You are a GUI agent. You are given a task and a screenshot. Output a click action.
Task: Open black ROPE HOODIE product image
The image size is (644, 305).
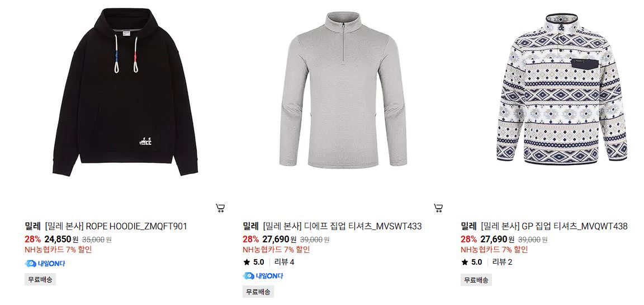125,92
